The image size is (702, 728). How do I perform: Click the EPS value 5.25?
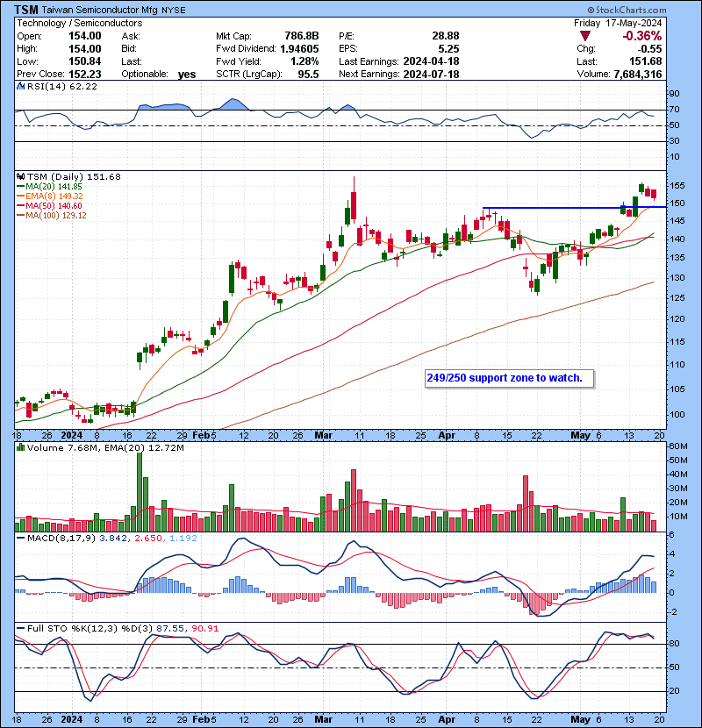pyautogui.click(x=448, y=49)
